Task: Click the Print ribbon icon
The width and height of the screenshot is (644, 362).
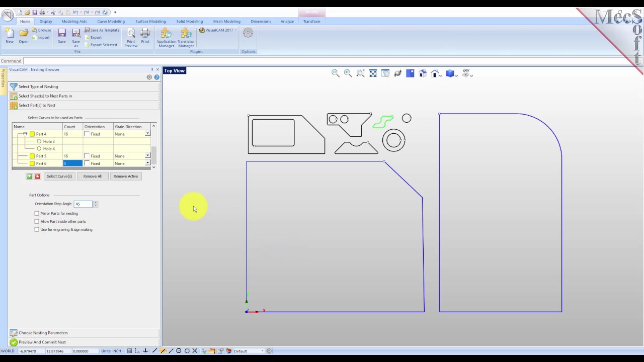Action: point(145,35)
